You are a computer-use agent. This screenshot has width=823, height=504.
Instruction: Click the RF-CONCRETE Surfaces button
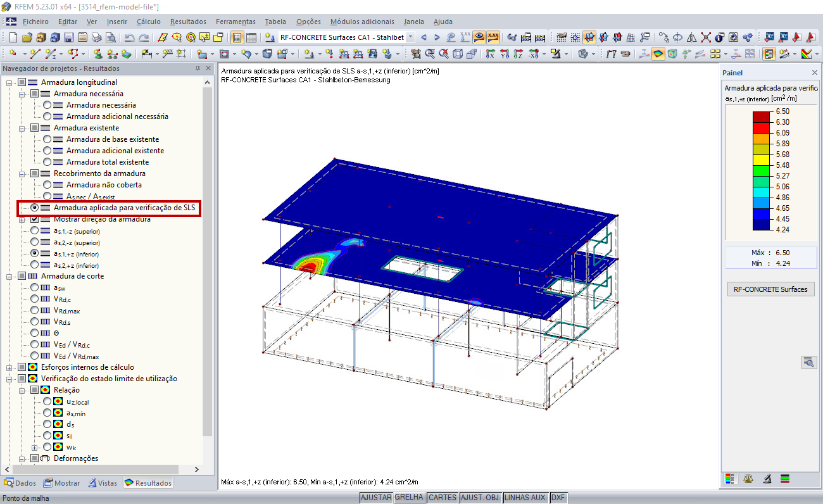770,289
